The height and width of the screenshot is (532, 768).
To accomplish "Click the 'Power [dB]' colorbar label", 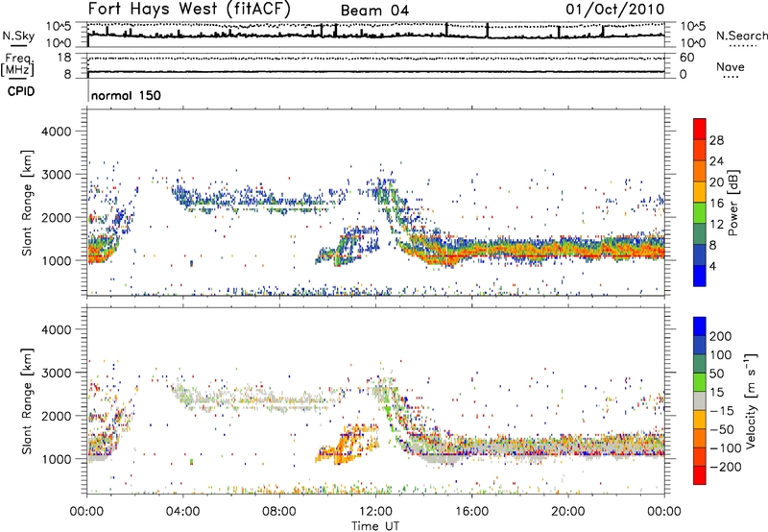I will (x=732, y=203).
